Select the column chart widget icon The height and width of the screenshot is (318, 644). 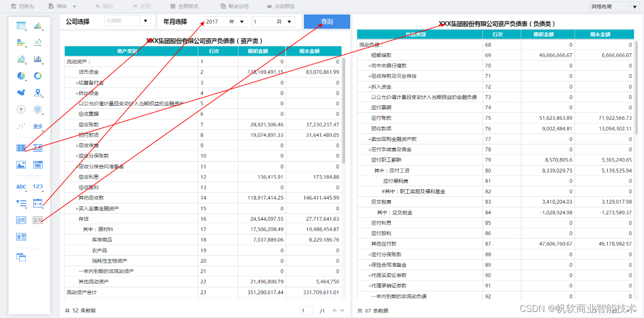click(x=38, y=25)
